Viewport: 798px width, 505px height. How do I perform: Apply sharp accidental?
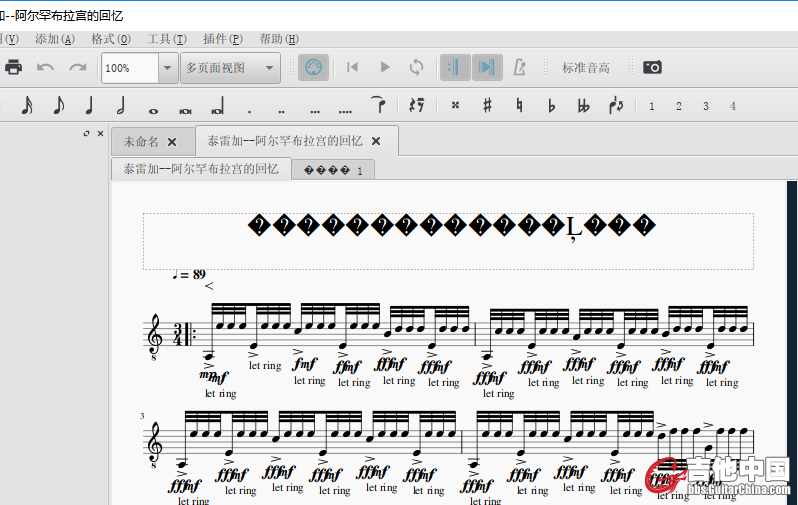[487, 105]
